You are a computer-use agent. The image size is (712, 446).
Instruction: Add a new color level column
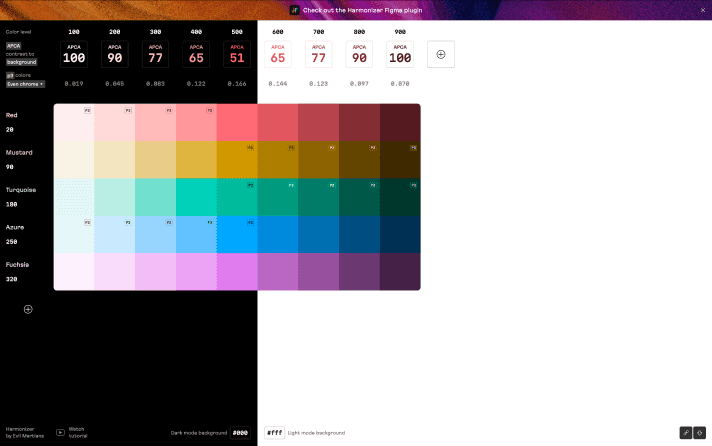click(440, 55)
